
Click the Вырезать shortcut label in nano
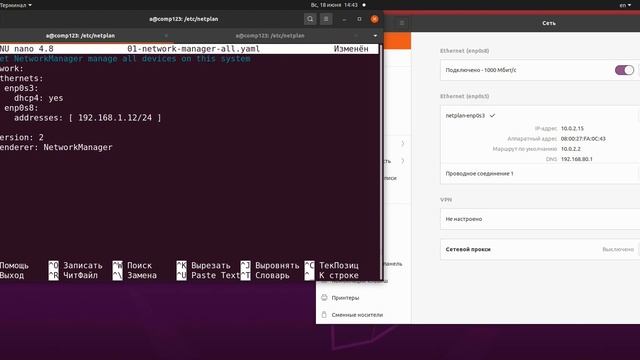(x=211, y=266)
